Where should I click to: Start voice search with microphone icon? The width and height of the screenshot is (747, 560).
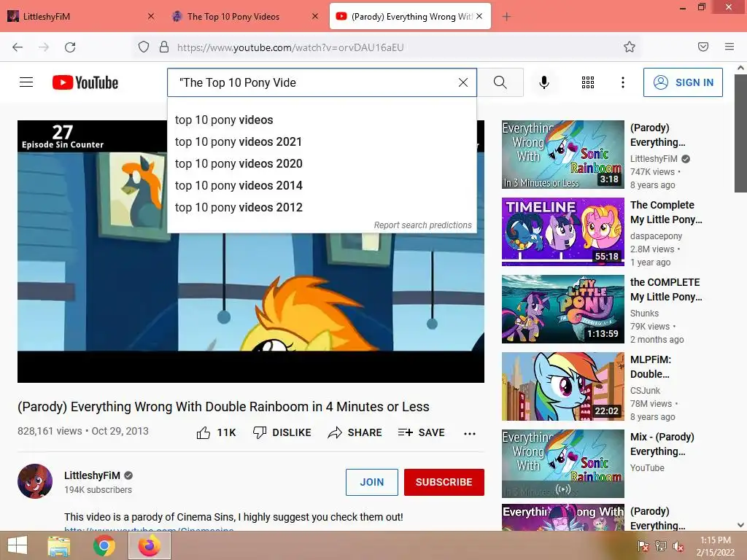point(544,82)
